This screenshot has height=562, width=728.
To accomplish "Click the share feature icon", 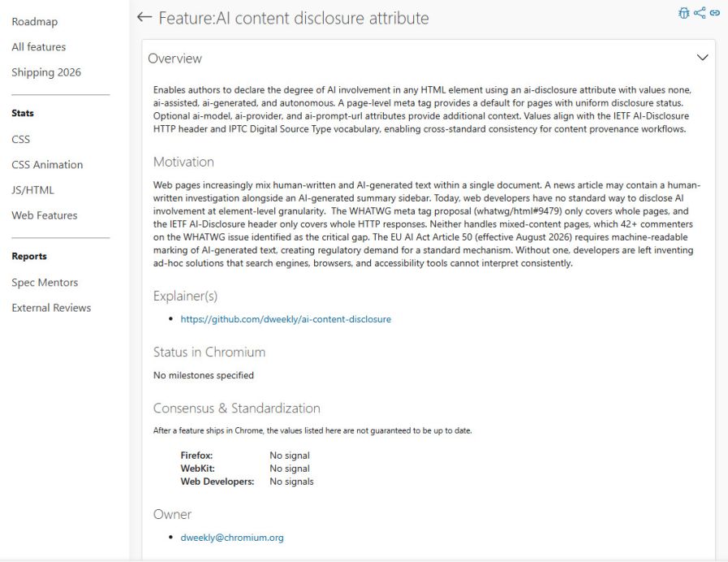I will (x=700, y=13).
